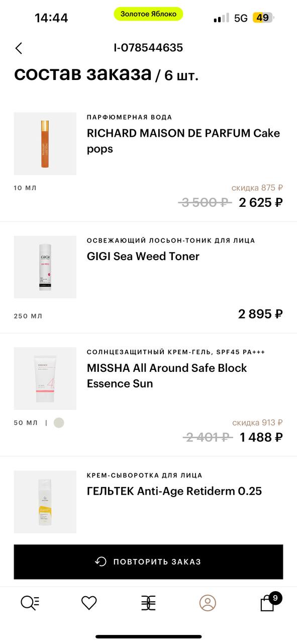Open ГЕЛЬТЕК Anti-Age Retiderm 0.25 product
This screenshot has width=297, height=644.
(x=174, y=491)
